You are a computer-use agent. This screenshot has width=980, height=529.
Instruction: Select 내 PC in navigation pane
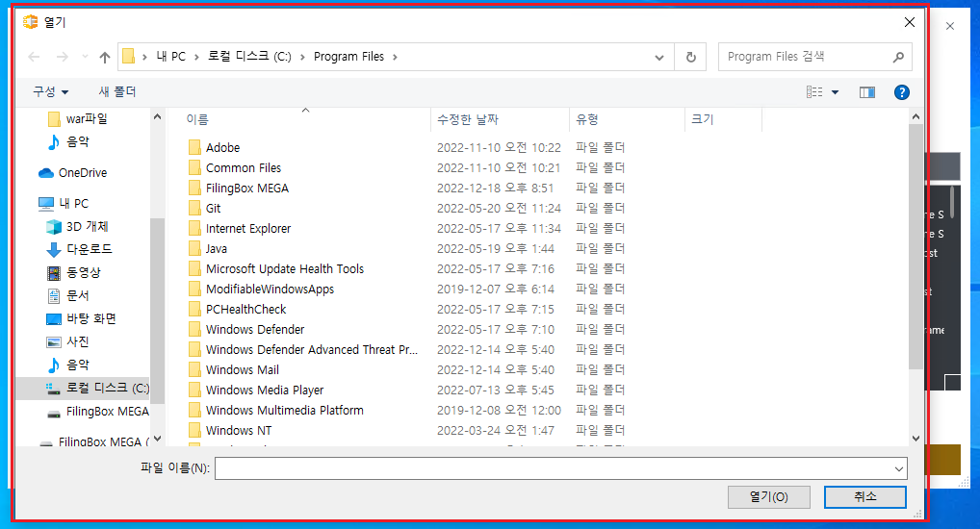64,204
